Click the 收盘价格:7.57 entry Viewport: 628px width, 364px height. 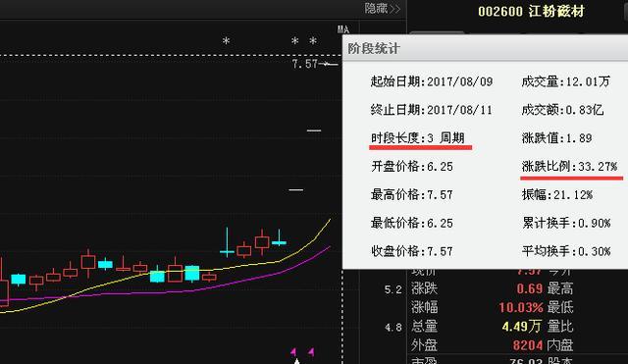pos(412,251)
